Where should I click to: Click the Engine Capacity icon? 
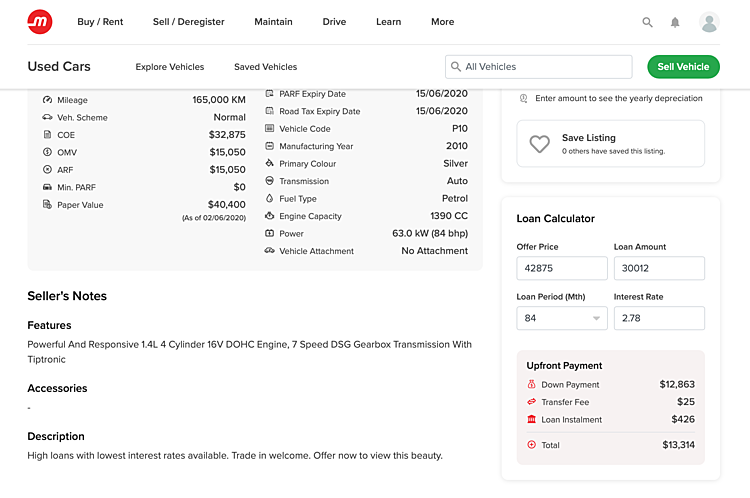pos(269,216)
